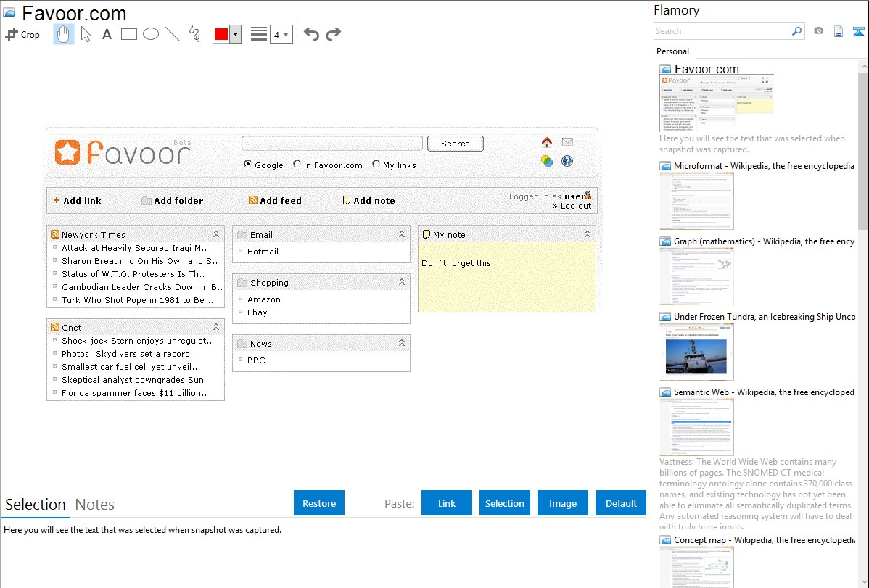The height and width of the screenshot is (588, 869).
Task: Click the BBC link in News
Action: tap(256, 360)
